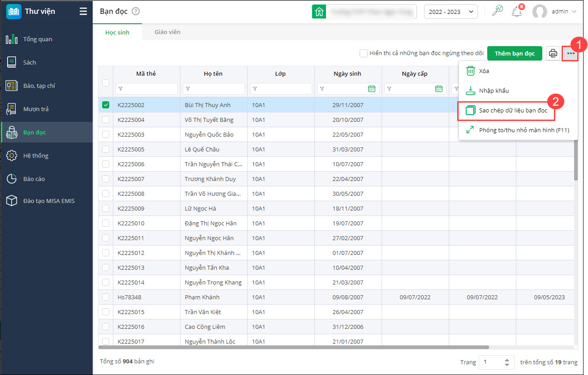Viewport: 588px width, 375px height.
Task: Open Tổng quan in sidebar
Action: pos(38,39)
